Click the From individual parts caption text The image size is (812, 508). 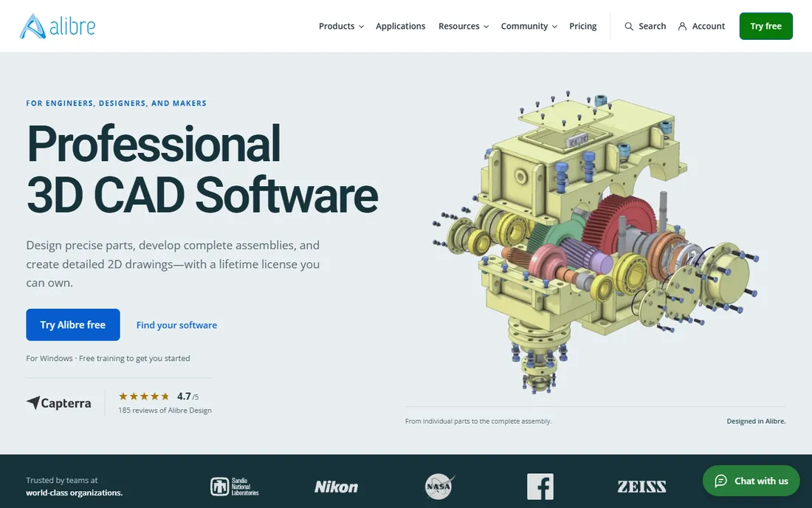point(478,421)
